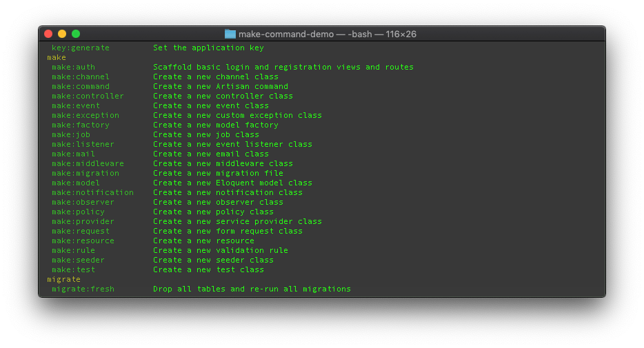644x348 pixels.
Task: Click the make:request entry
Action: [81, 231]
